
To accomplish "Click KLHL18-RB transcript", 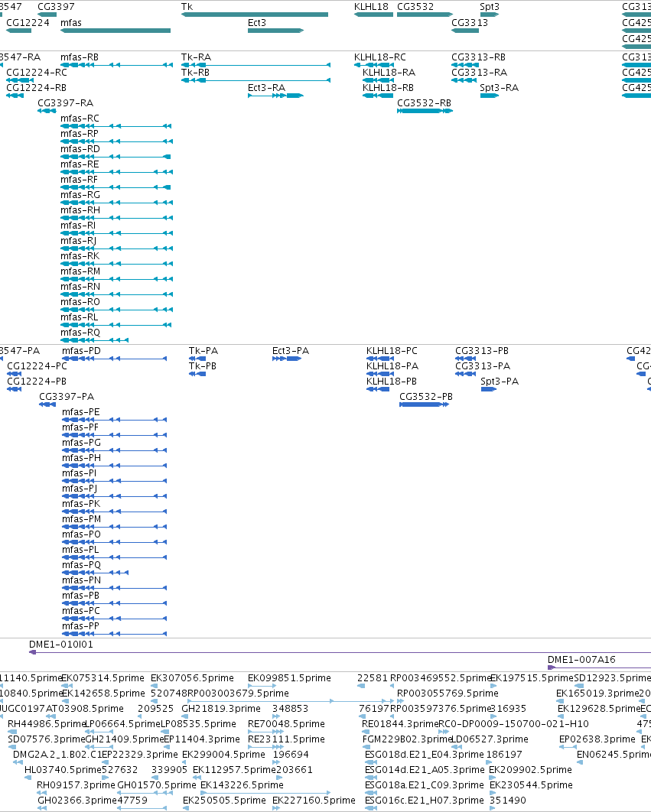I will (377, 96).
